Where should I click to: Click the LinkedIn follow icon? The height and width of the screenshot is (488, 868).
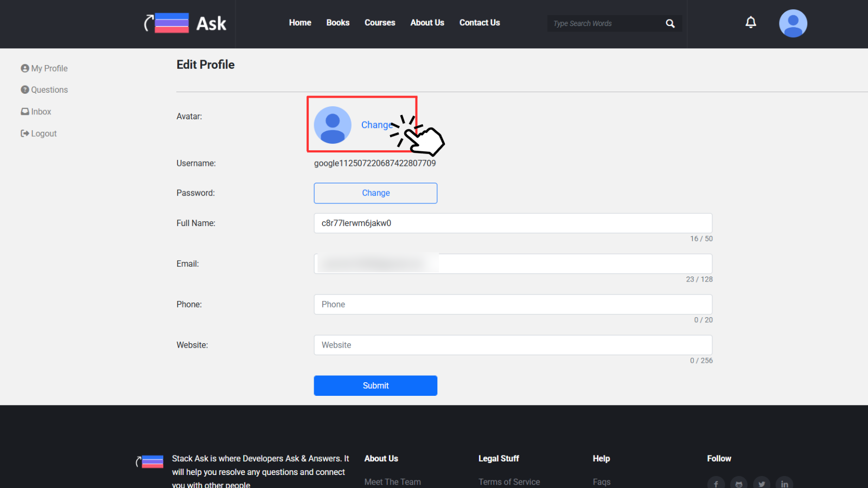click(784, 483)
